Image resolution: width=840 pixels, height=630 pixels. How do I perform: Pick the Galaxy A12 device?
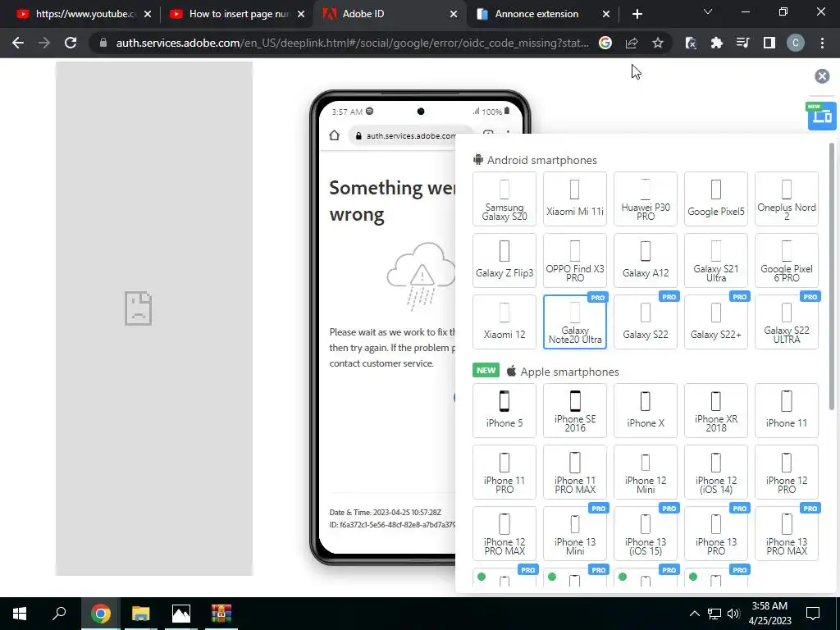tap(646, 260)
